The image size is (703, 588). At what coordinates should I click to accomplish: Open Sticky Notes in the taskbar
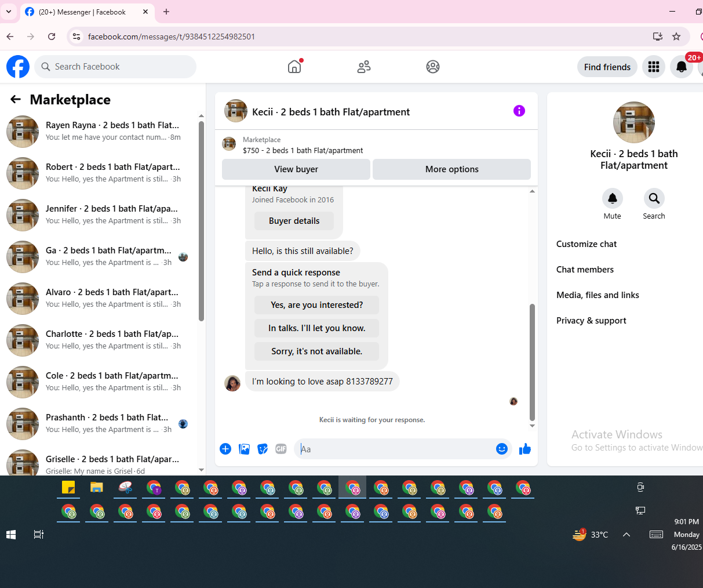tap(68, 488)
